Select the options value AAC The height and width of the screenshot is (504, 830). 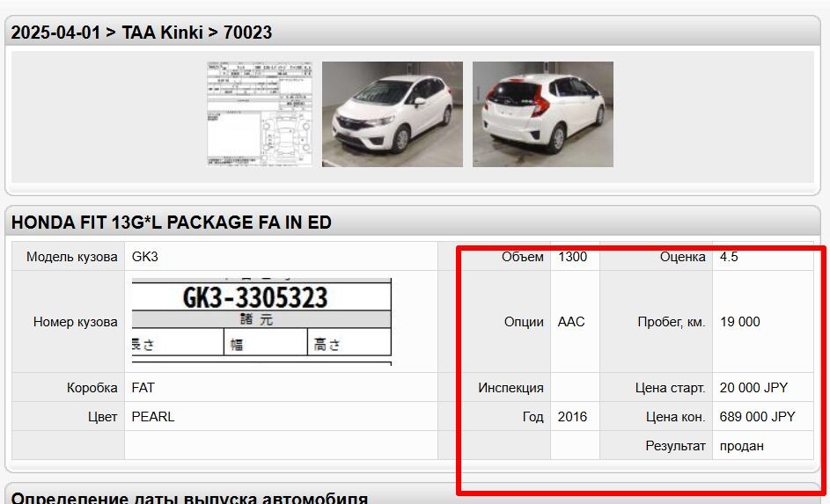coord(571,322)
